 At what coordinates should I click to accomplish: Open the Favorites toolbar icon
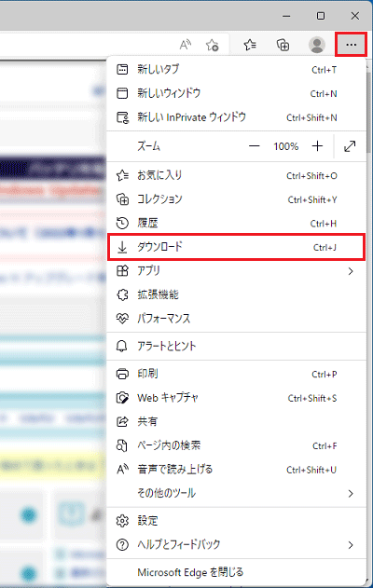click(250, 45)
